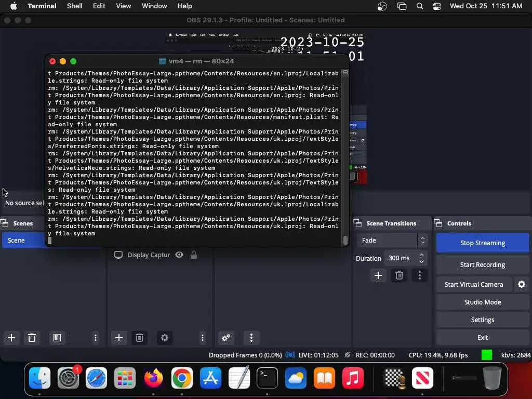Open transition properties three-dot menu
This screenshot has height=399, width=532.
(420, 275)
